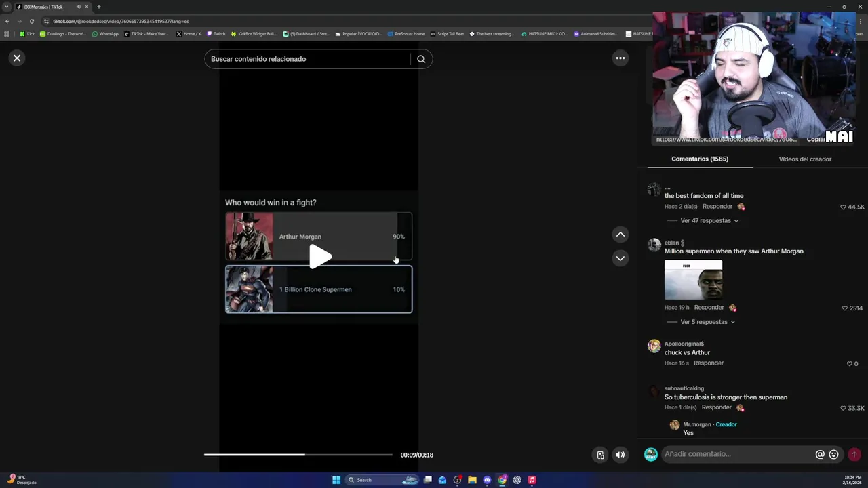Open File Explorer from the taskbar

pos(472,480)
